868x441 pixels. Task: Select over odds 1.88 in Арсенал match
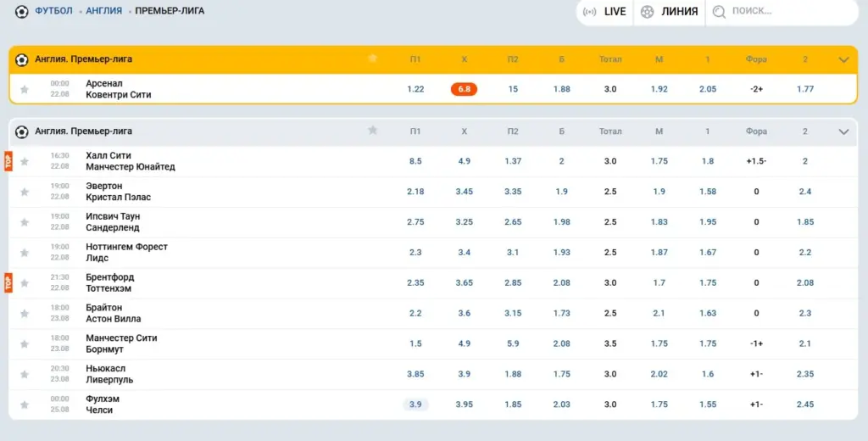click(x=561, y=89)
